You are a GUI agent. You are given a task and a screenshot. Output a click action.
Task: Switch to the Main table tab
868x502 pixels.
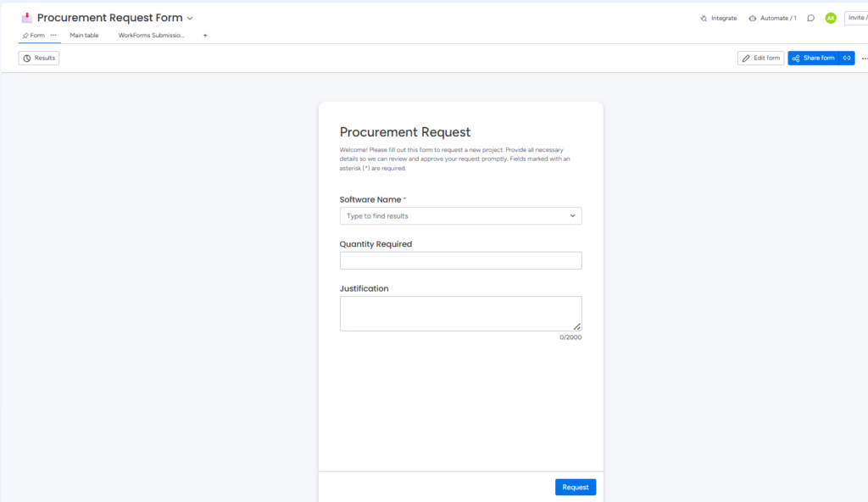pos(84,36)
